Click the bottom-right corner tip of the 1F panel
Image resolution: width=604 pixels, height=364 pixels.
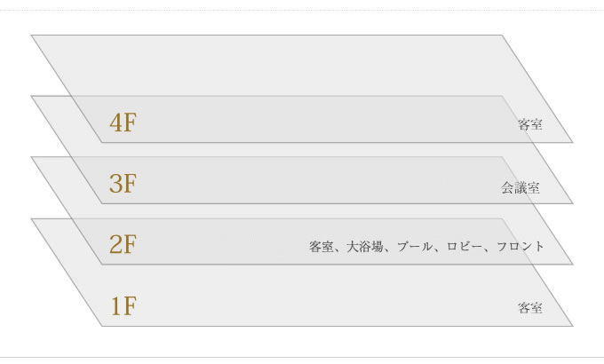(x=571, y=325)
